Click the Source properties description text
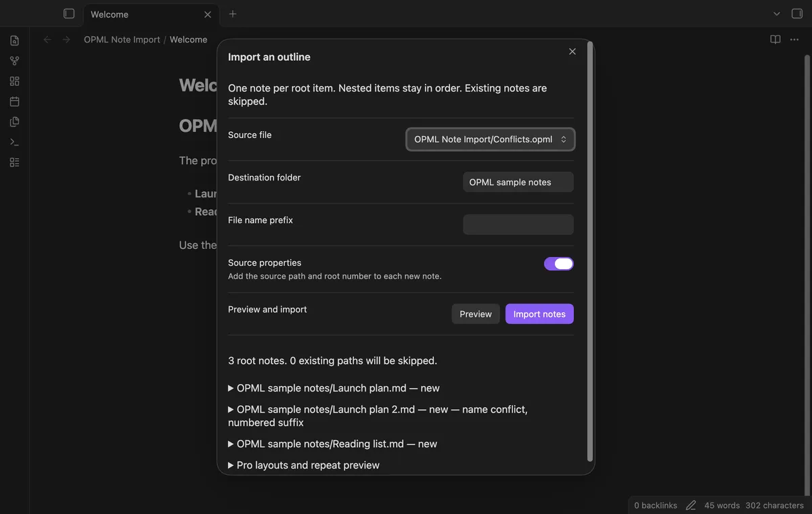This screenshot has height=514, width=812. point(335,276)
